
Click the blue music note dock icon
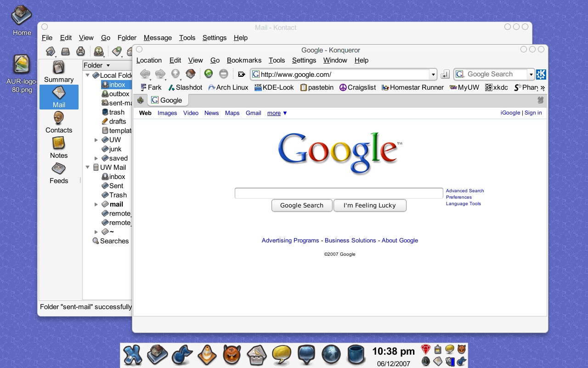(x=182, y=355)
